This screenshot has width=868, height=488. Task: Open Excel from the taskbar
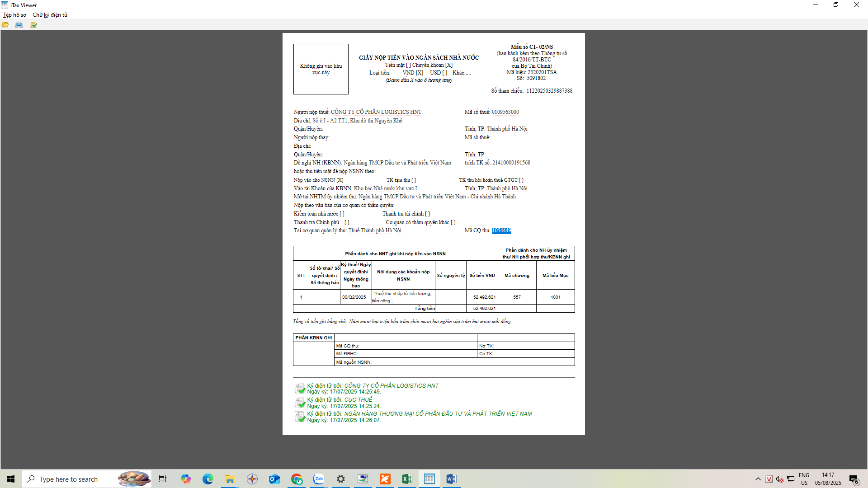[407, 479]
